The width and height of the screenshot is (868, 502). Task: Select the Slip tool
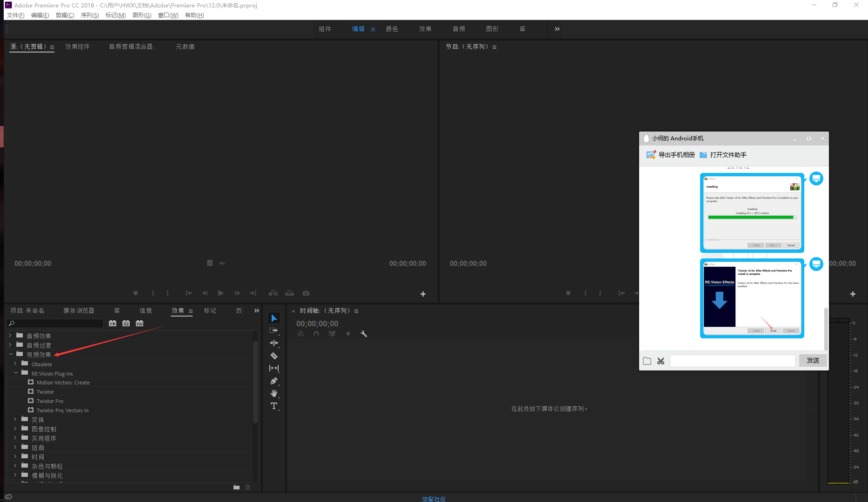[x=274, y=368]
